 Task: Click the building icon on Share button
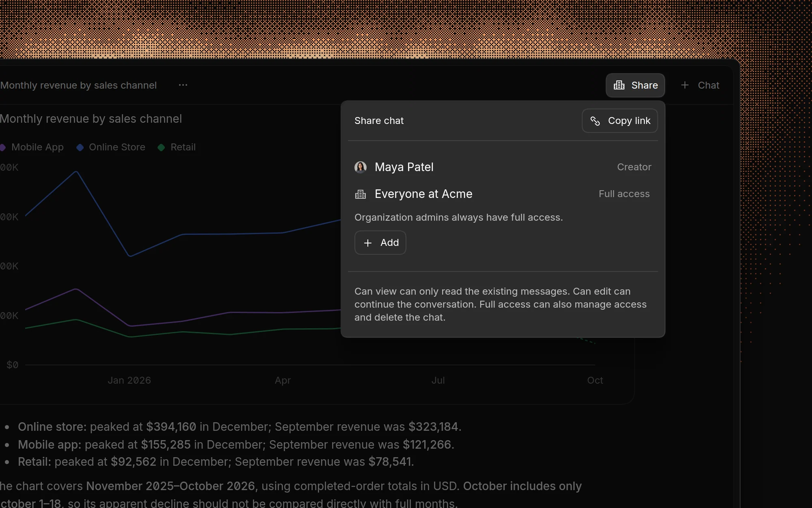click(619, 85)
